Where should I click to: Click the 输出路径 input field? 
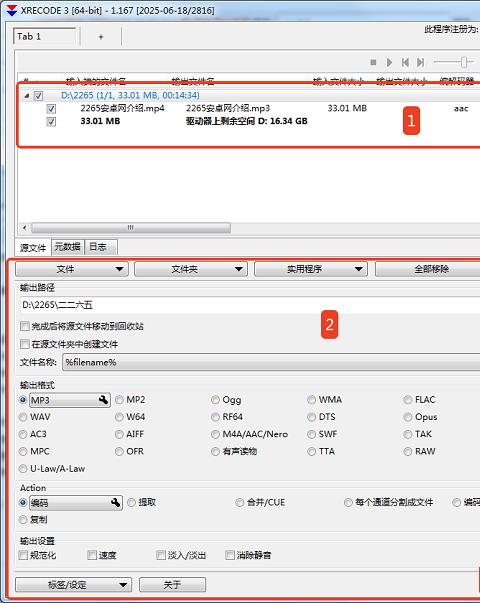[250, 305]
